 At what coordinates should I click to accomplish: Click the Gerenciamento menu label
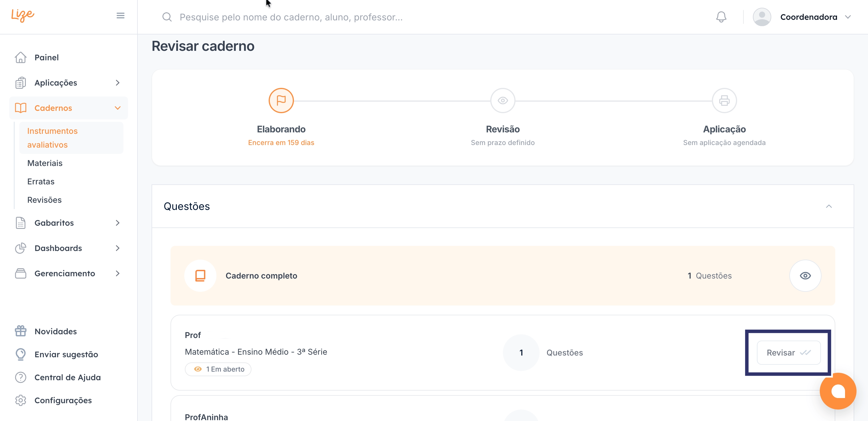coord(65,273)
